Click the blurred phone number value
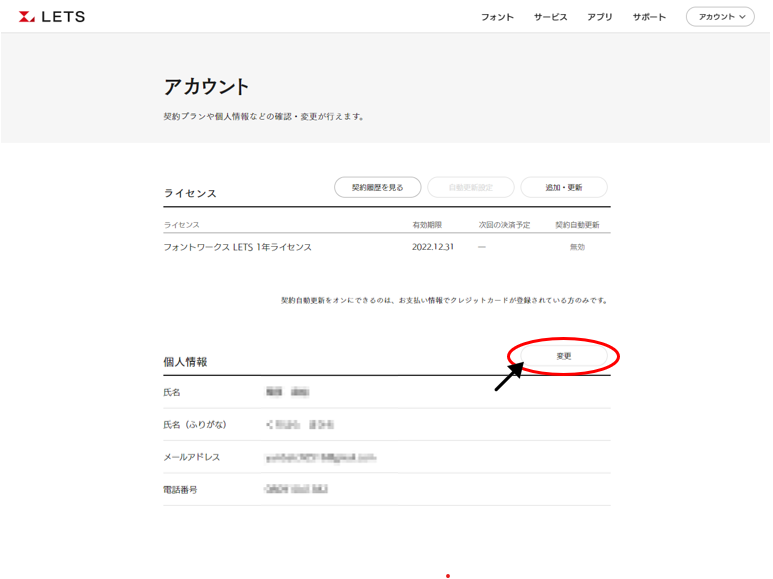773x579 pixels. tap(296, 489)
